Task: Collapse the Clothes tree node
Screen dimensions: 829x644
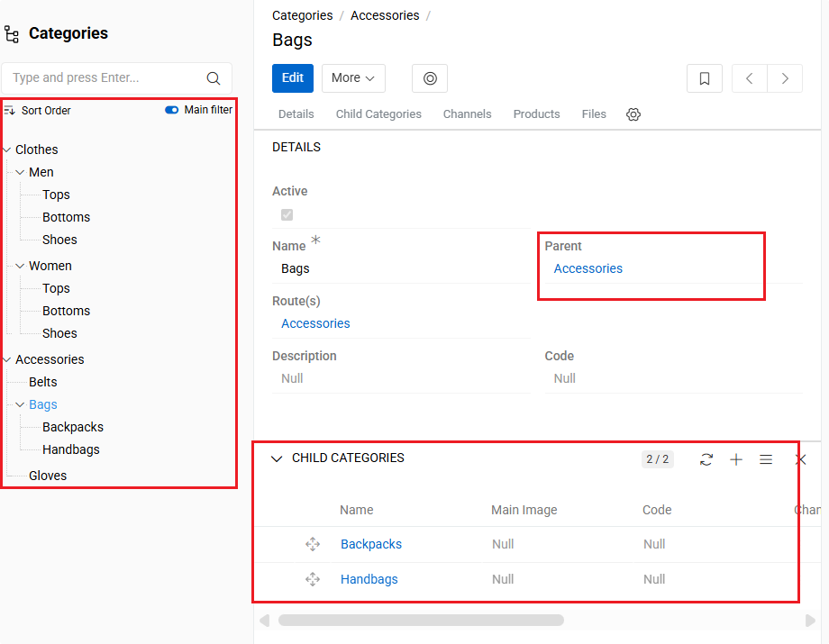Action: 7,150
